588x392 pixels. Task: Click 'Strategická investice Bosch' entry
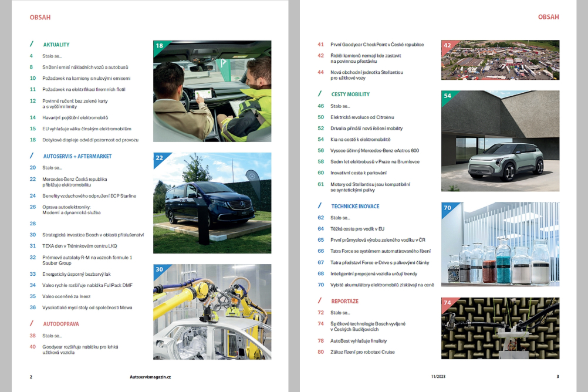coord(93,235)
